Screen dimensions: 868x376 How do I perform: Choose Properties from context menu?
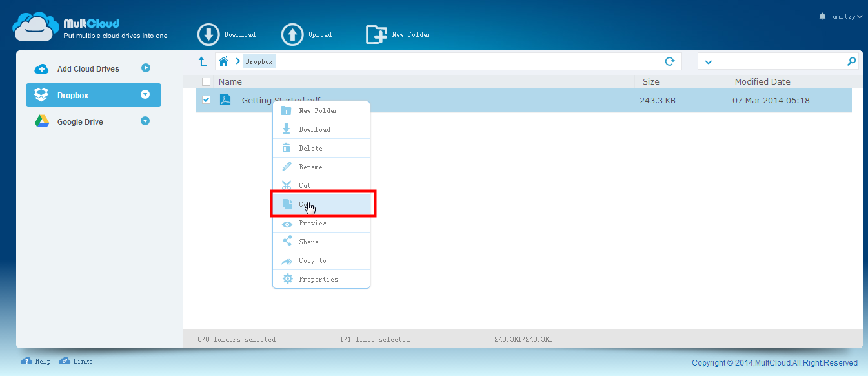pos(321,279)
